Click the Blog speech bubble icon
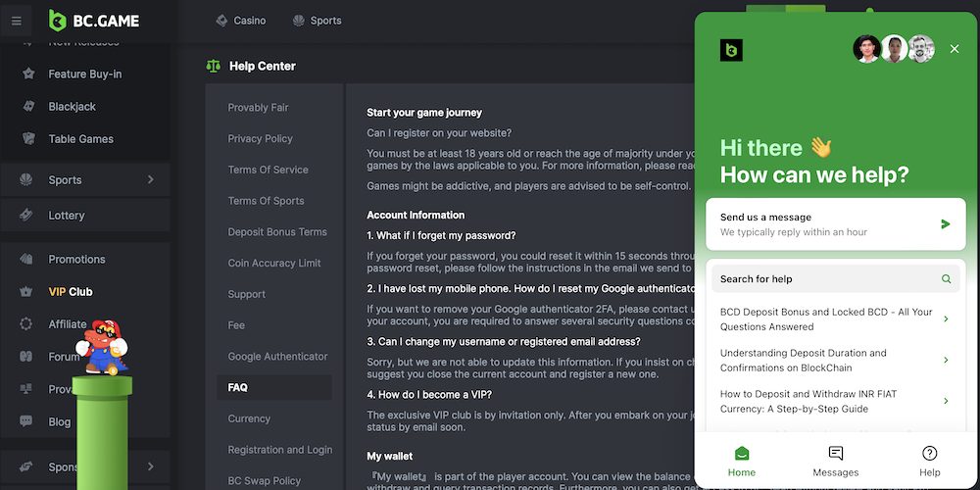The width and height of the screenshot is (980, 490). [25, 421]
